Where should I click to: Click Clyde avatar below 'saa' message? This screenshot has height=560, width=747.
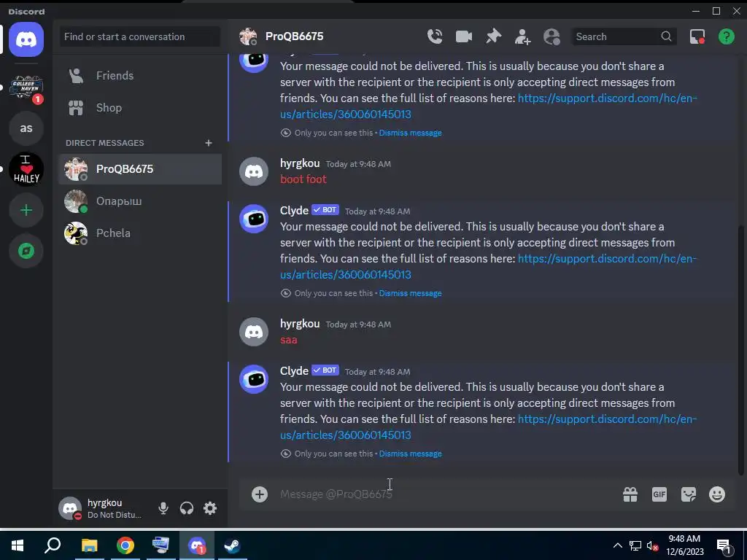pos(253,379)
